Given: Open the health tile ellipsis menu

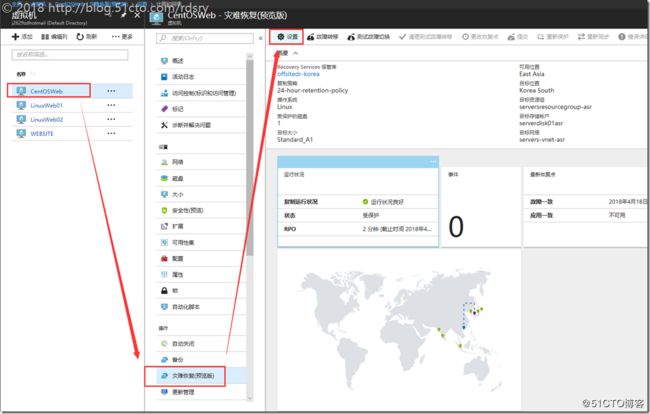Looking at the screenshot, I should coord(433,162).
